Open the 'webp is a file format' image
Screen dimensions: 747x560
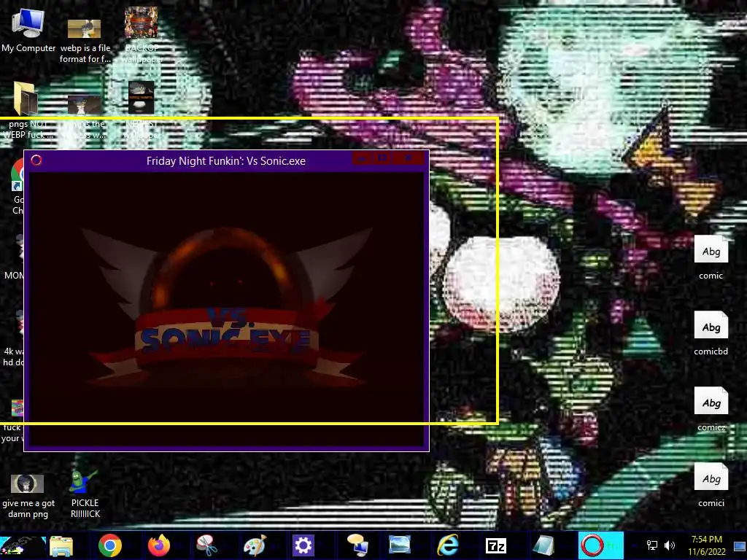point(85,41)
